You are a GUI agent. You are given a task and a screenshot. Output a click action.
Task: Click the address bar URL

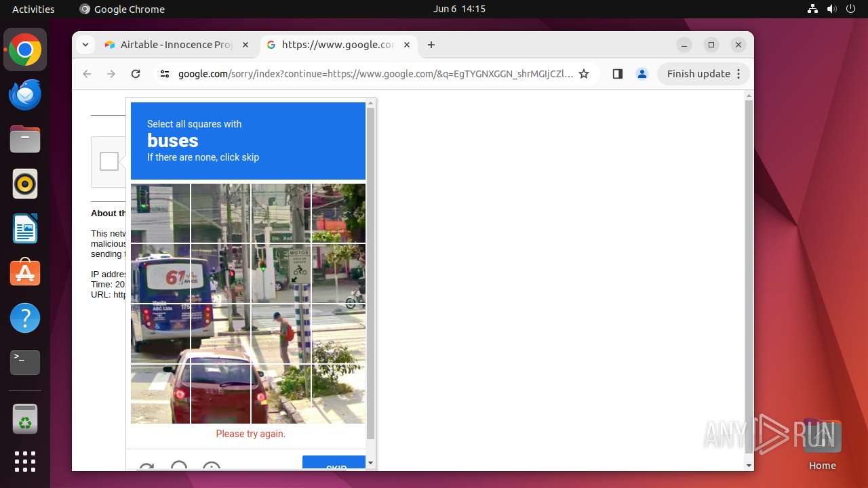pos(375,74)
